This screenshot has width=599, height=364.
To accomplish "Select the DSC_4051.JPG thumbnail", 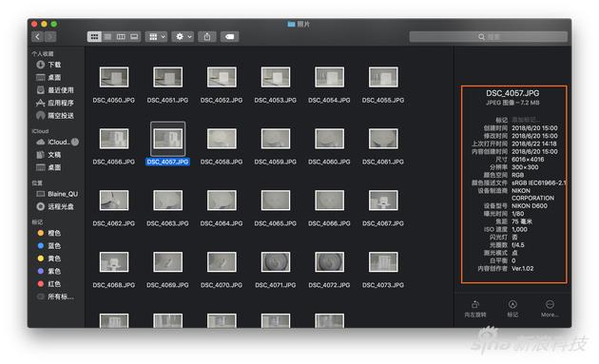I will [167, 77].
